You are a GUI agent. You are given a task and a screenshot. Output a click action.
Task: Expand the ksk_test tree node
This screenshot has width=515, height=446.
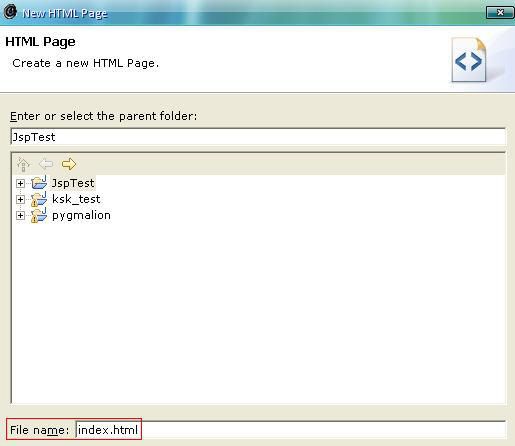[x=20, y=199]
